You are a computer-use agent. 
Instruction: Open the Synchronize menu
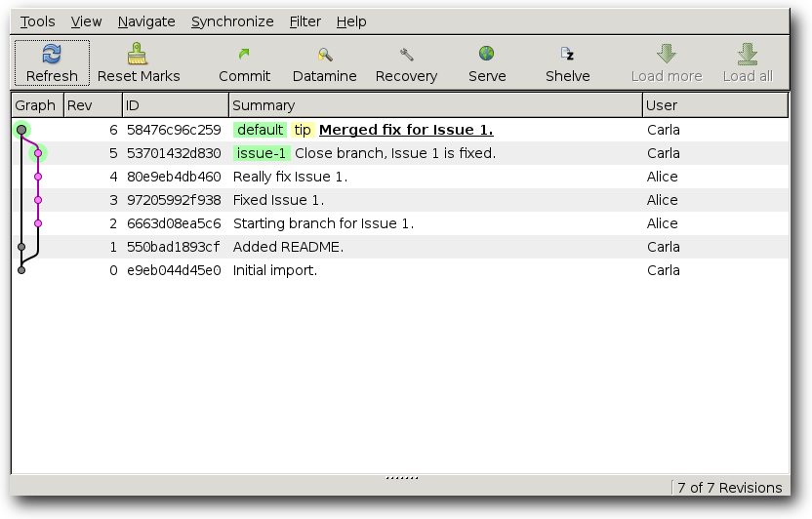(x=232, y=21)
